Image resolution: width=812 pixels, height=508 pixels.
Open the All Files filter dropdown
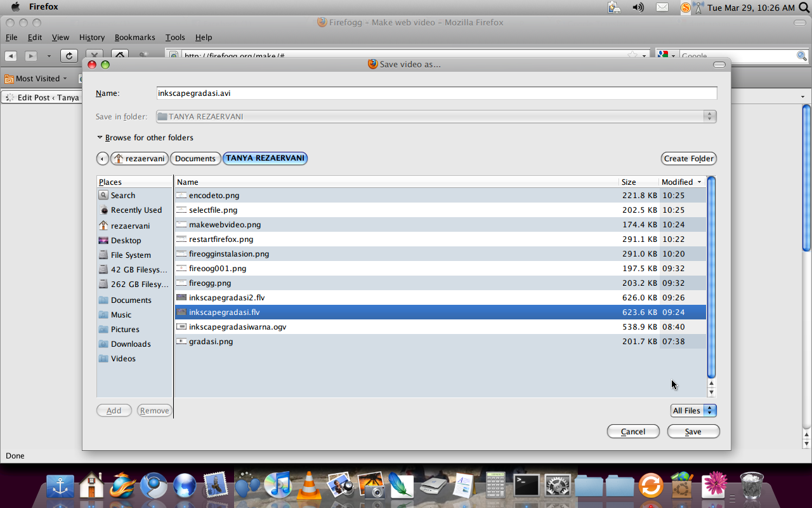click(x=693, y=411)
